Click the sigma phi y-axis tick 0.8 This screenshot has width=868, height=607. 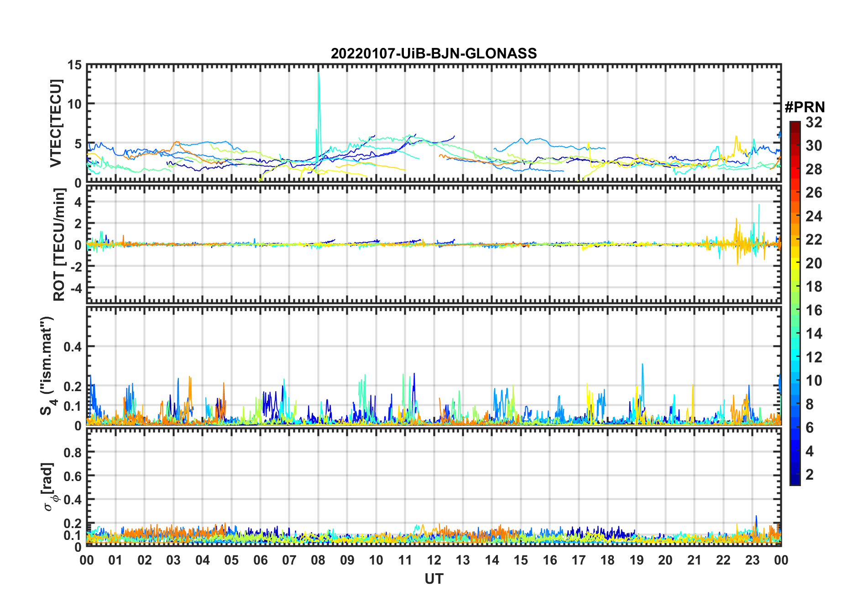tap(73, 452)
